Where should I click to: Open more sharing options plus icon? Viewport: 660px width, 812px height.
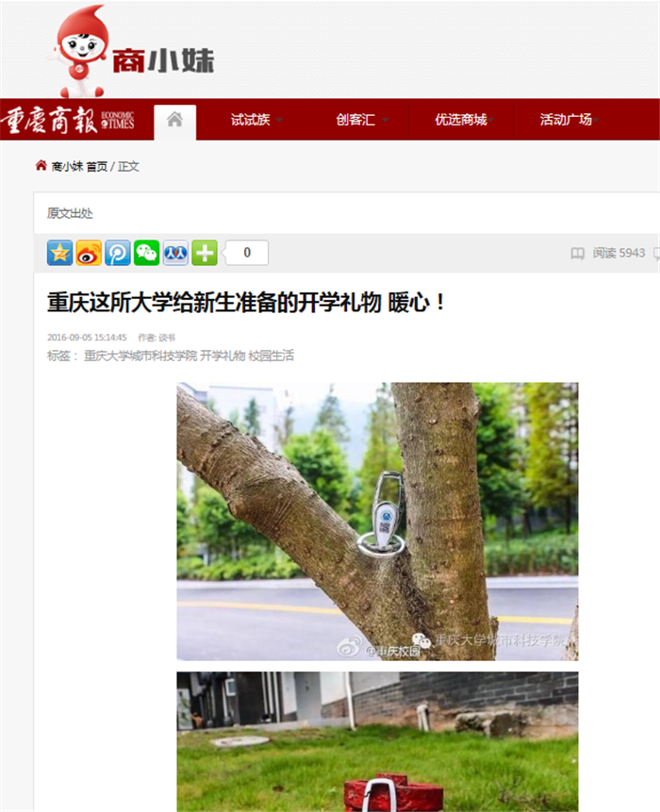click(x=205, y=253)
